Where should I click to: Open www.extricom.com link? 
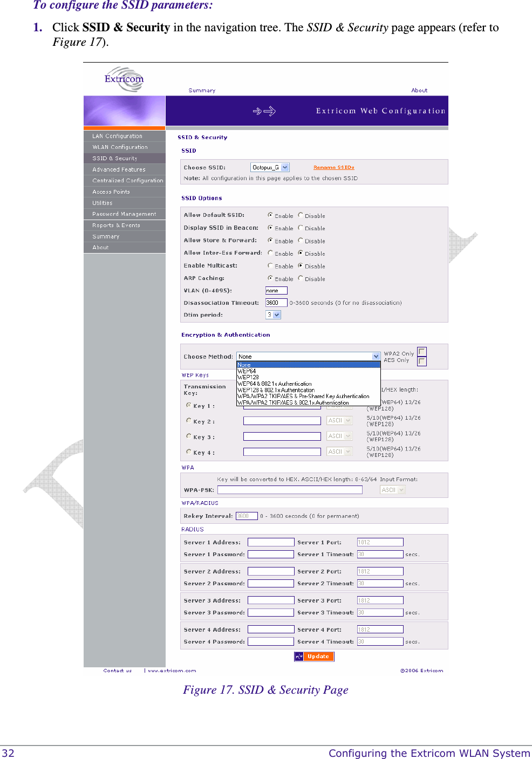click(172, 671)
